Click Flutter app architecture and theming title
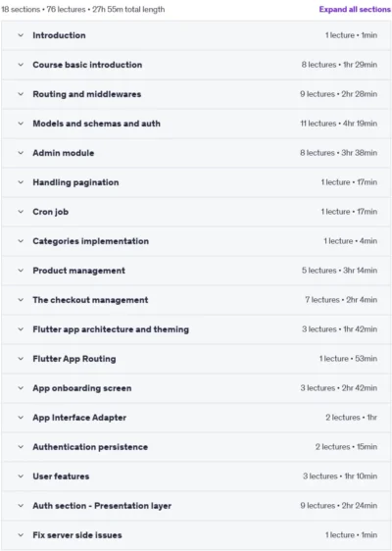Viewport: 392px width, 551px height. coord(111,329)
